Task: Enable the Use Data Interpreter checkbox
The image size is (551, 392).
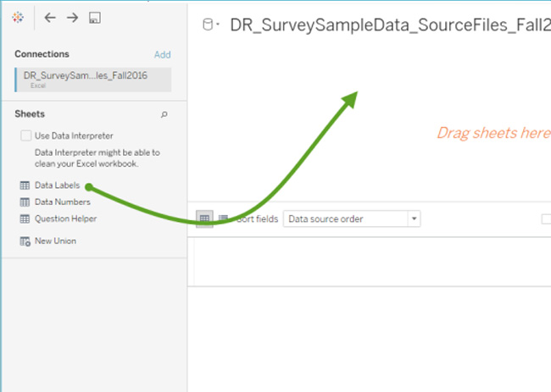Action: [x=25, y=135]
